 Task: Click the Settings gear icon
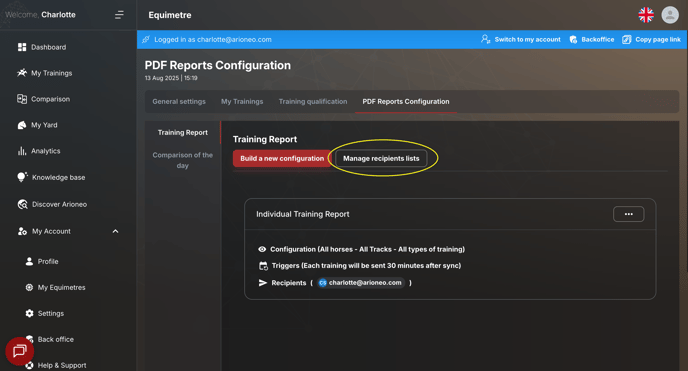click(x=29, y=313)
